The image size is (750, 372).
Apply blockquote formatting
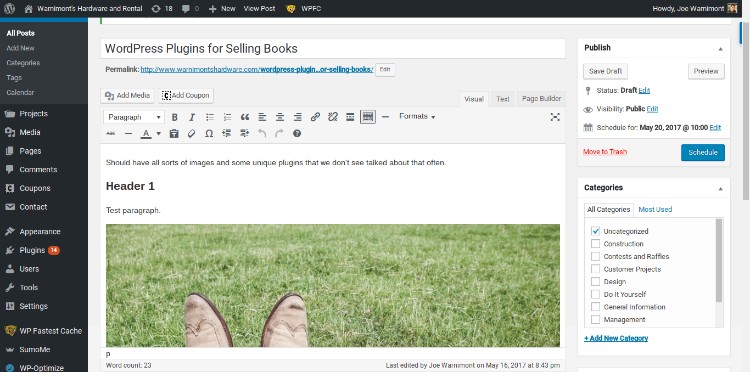pyautogui.click(x=245, y=117)
